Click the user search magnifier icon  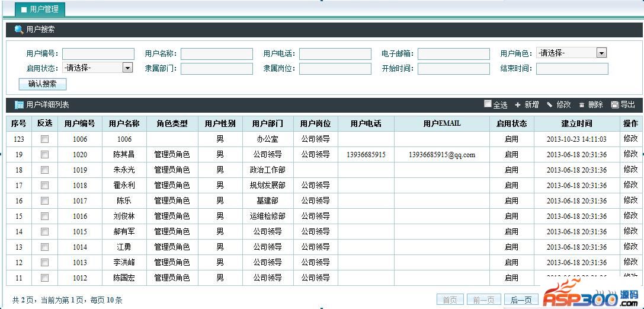coord(19,30)
